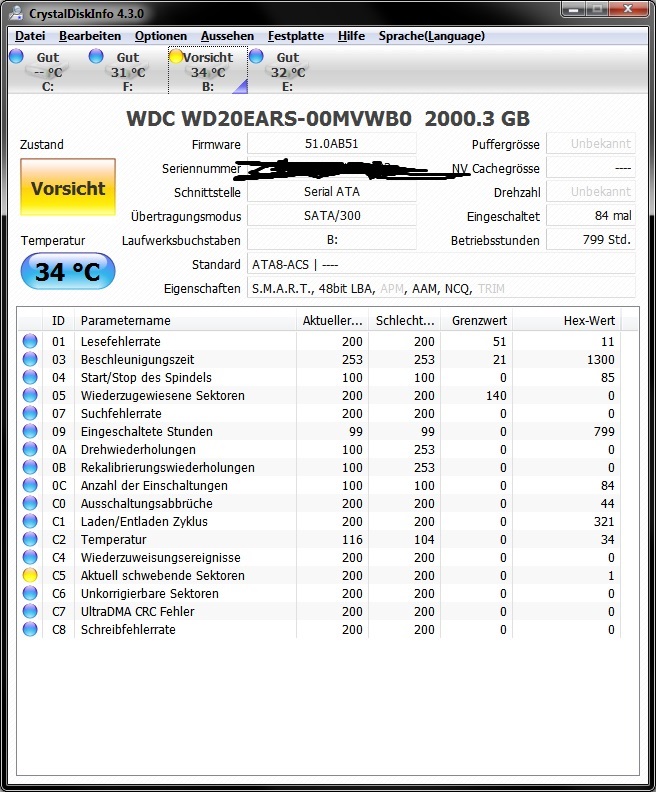The width and height of the screenshot is (656, 792).
Task: Click status orb of Beschleunigungszeit row
Action: tap(30, 359)
